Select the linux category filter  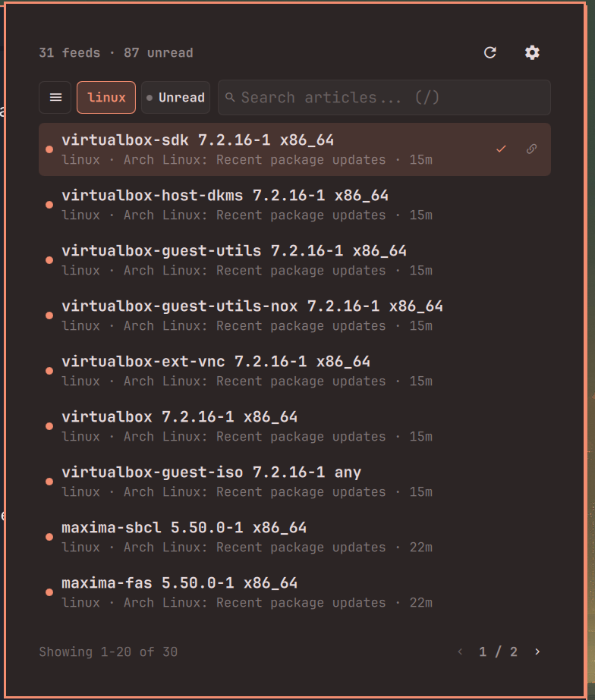[106, 97]
